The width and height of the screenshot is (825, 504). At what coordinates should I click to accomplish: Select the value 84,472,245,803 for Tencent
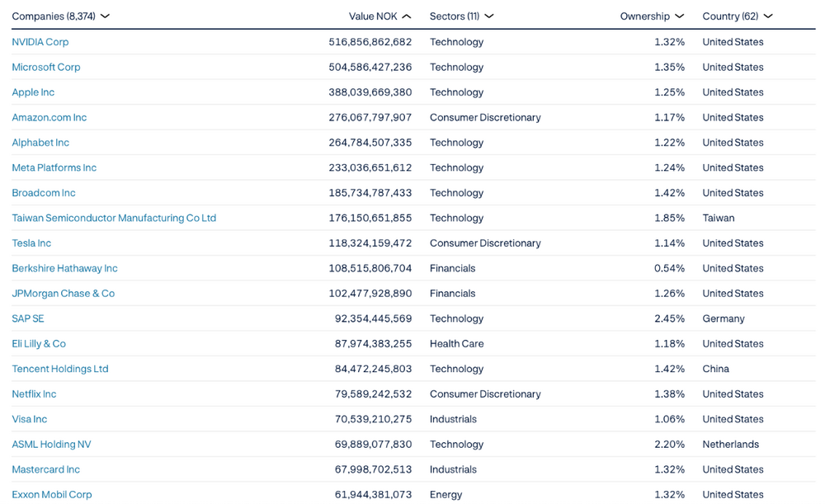point(373,369)
